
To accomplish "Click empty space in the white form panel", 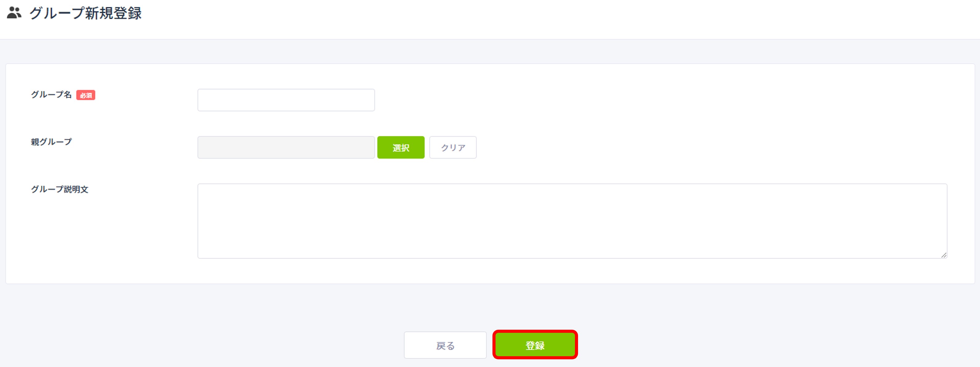I will [x=647, y=114].
